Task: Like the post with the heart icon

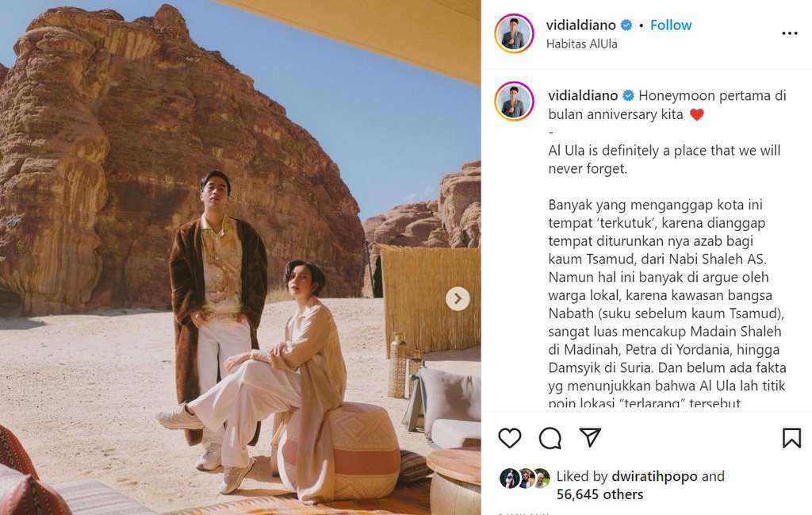Action: point(510,438)
